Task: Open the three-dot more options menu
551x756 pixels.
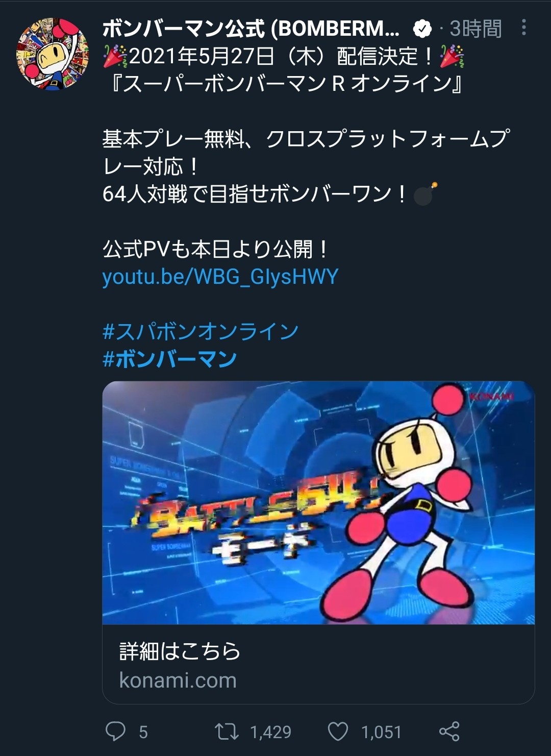Action: pos(524,28)
